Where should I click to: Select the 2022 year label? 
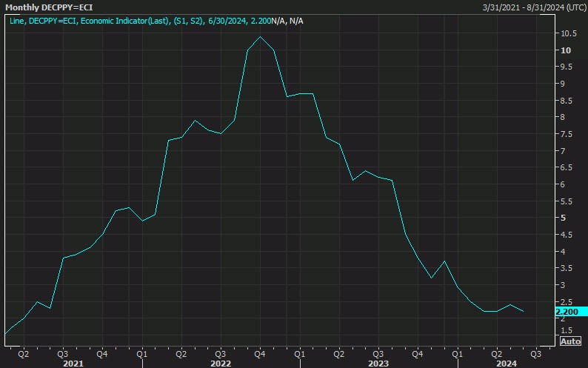click(221, 364)
